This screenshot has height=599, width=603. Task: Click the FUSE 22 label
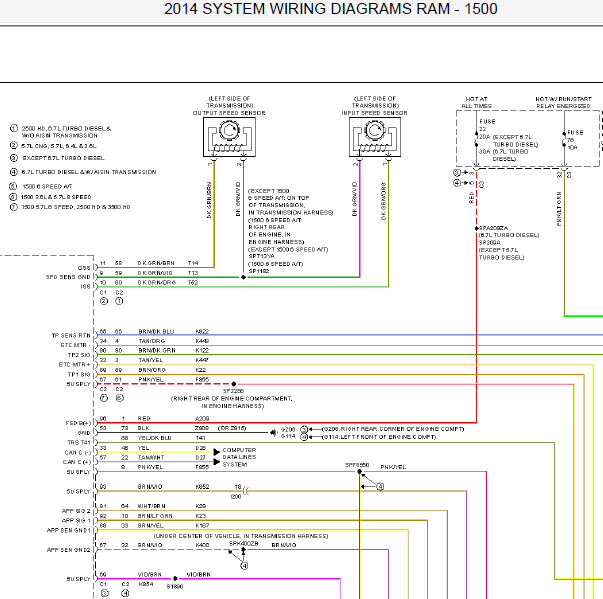(x=487, y=125)
